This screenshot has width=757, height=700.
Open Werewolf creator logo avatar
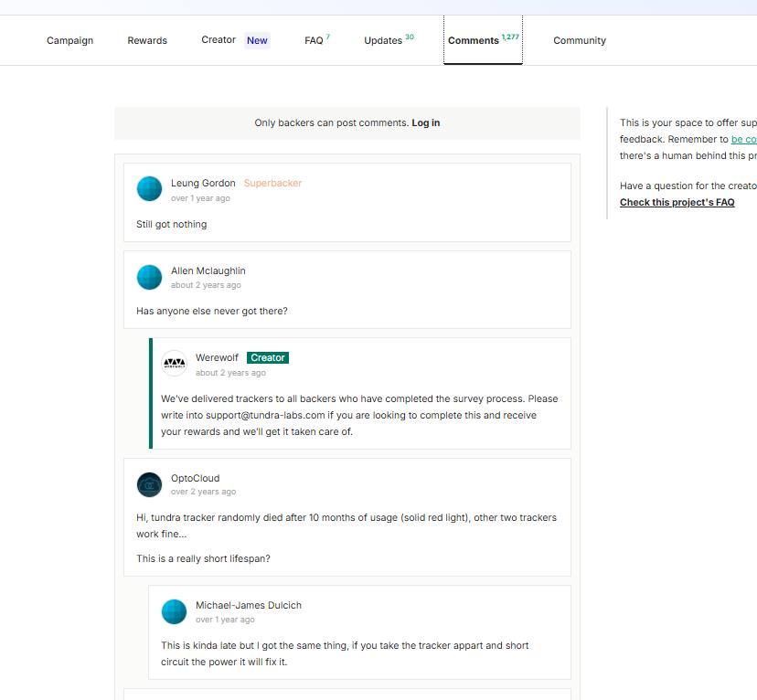(174, 364)
